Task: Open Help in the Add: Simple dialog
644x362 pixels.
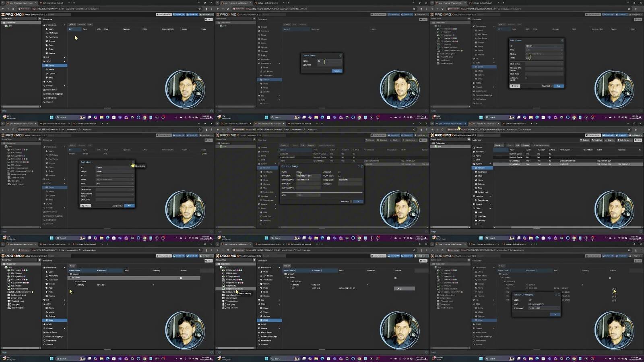Action: 515,86
